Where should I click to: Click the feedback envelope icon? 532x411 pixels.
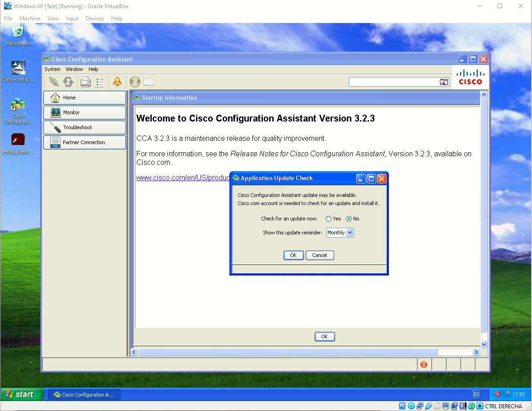(x=149, y=82)
